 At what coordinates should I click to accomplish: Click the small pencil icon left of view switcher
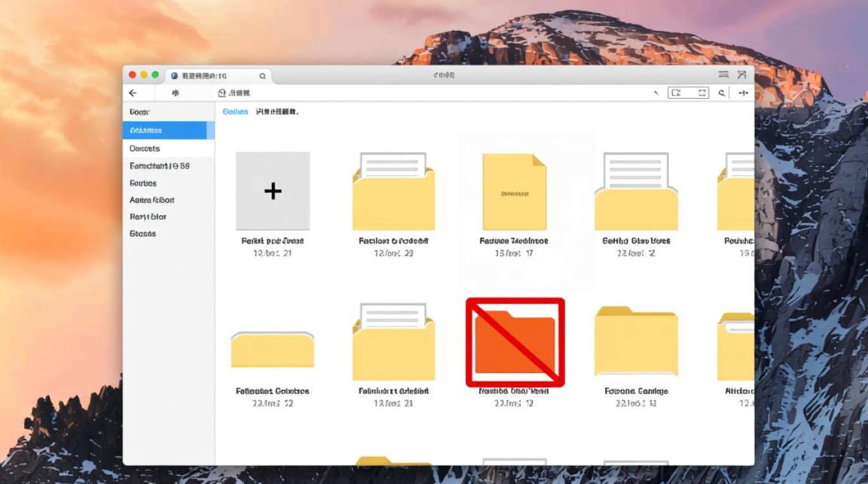click(x=656, y=93)
